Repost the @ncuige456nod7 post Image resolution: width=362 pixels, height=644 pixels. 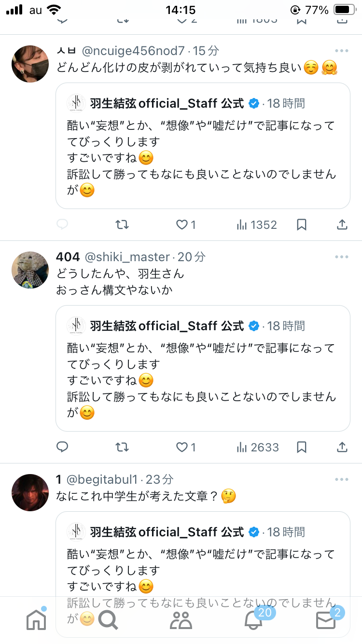tap(123, 224)
